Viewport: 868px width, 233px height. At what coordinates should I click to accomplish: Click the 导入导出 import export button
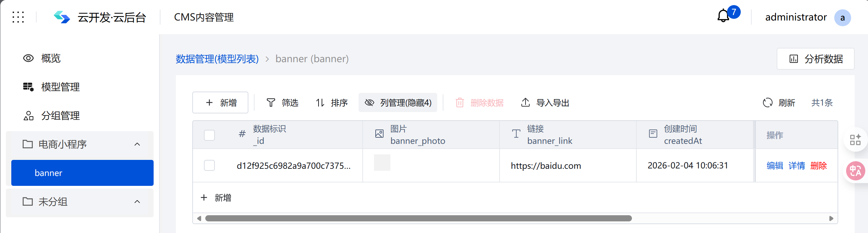(x=545, y=102)
